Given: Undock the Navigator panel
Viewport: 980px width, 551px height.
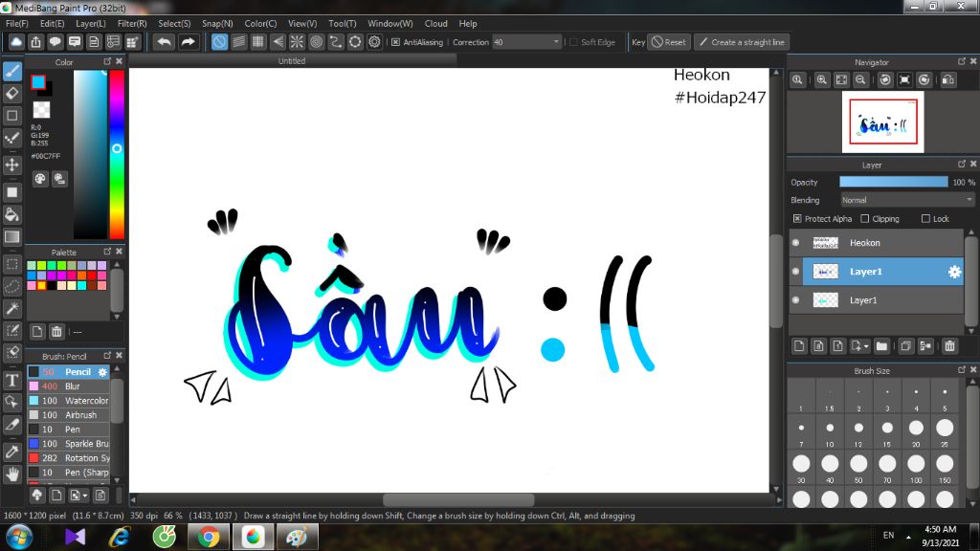Looking at the screenshot, I should pyautogui.click(x=962, y=61).
